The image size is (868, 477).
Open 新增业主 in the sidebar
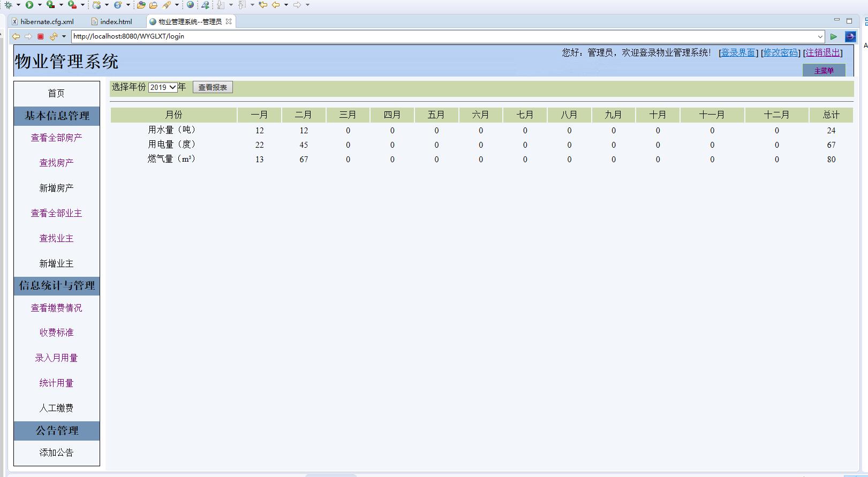point(56,263)
